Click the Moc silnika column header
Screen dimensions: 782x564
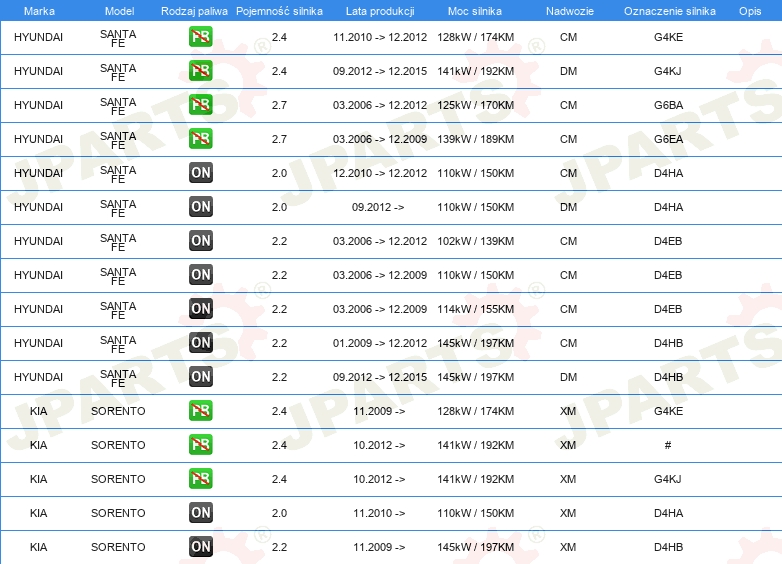coord(475,10)
